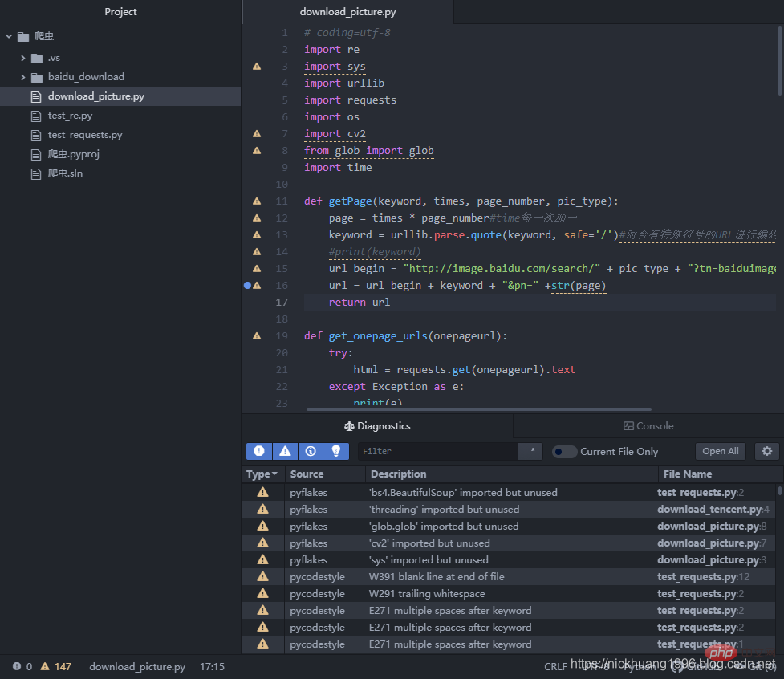
Task: Toggle the lightbulb hints filter
Action: pos(336,451)
